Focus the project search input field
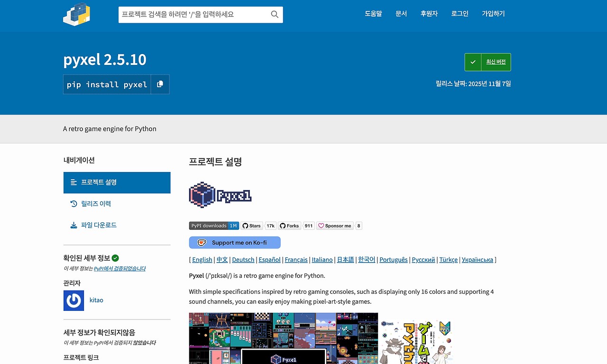 [194, 14]
